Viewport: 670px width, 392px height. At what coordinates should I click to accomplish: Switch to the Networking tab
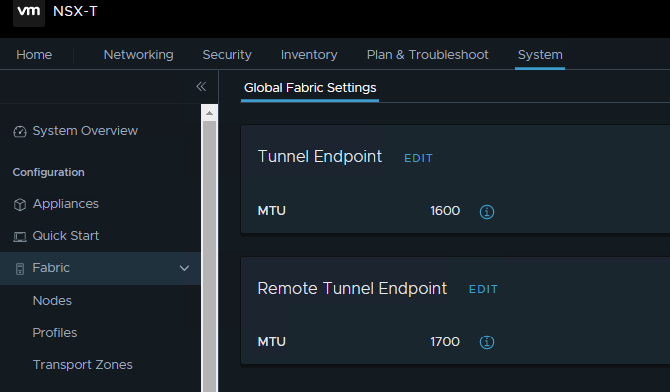tap(138, 55)
